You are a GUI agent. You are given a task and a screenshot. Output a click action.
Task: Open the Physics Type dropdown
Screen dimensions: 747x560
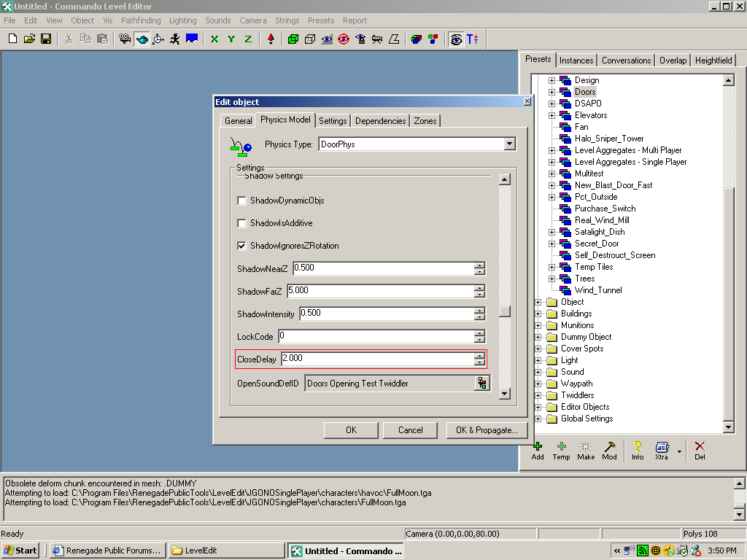tap(509, 144)
